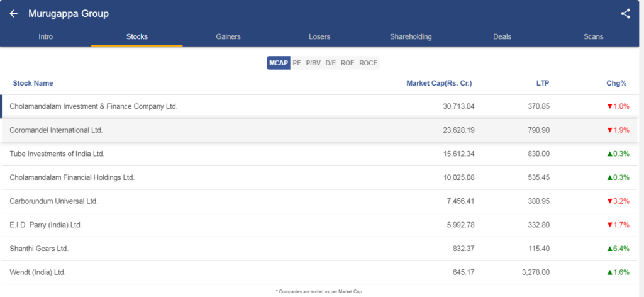Click LTP value 115.40
This screenshot has height=297, width=644.
tap(539, 249)
